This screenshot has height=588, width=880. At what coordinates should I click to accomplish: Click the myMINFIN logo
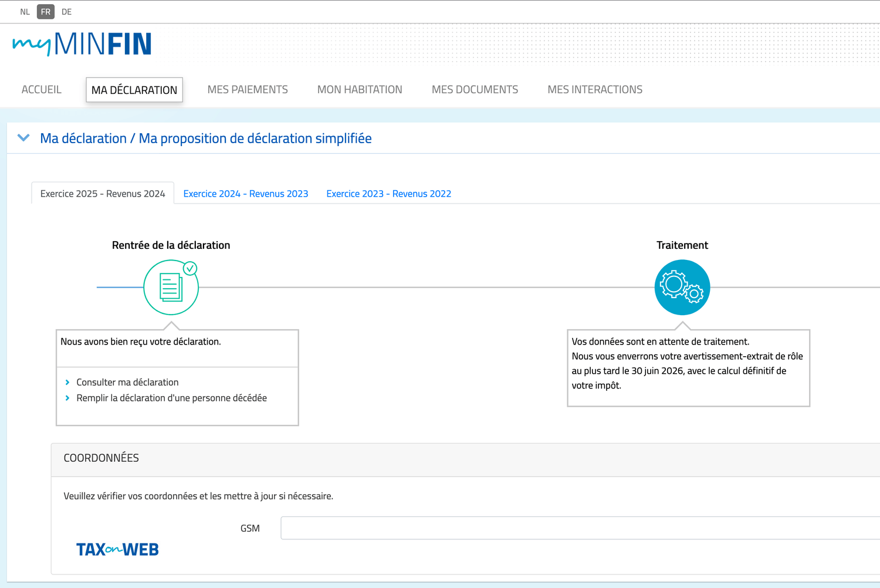82,44
